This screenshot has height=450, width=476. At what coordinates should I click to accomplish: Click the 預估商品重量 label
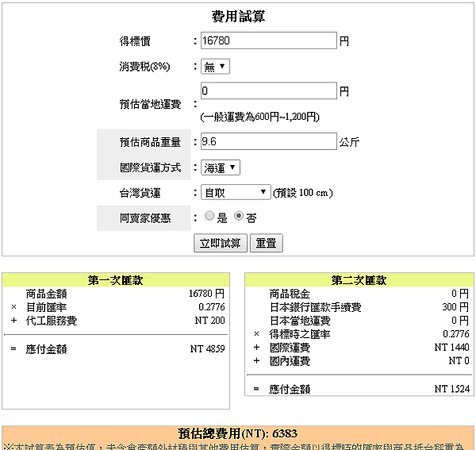(150, 142)
